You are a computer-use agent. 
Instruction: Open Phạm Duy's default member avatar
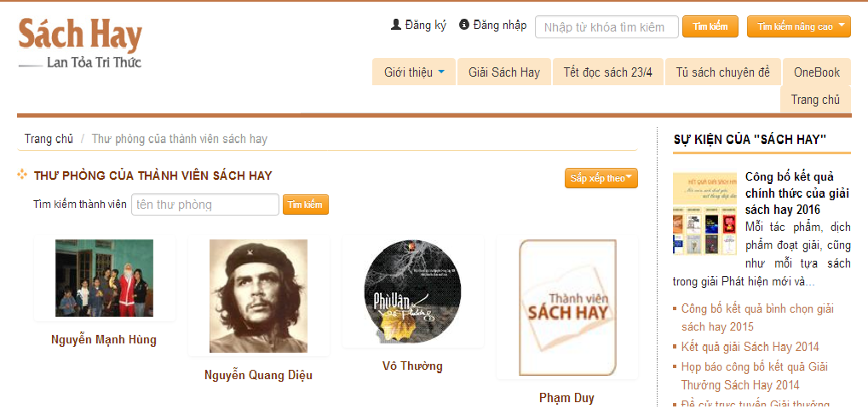(x=566, y=307)
